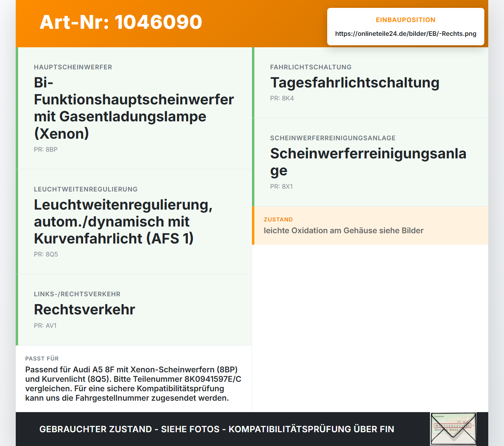Click the Leuchtweitenregulierung AFS 1 card
The image size is (504, 446).
pyautogui.click(x=134, y=222)
